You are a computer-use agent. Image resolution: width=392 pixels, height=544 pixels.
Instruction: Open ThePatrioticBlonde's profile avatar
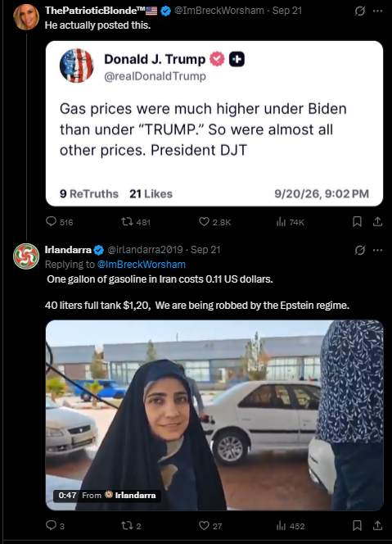tap(26, 17)
